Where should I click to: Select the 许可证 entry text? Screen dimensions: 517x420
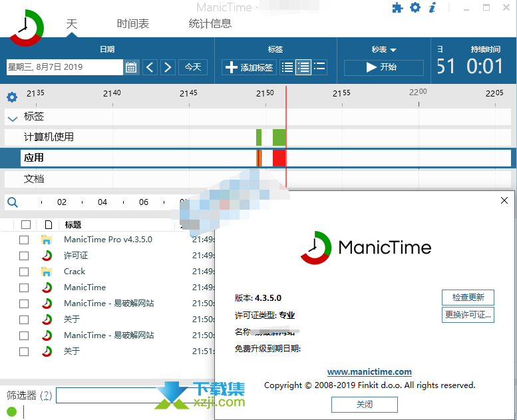[x=76, y=256]
